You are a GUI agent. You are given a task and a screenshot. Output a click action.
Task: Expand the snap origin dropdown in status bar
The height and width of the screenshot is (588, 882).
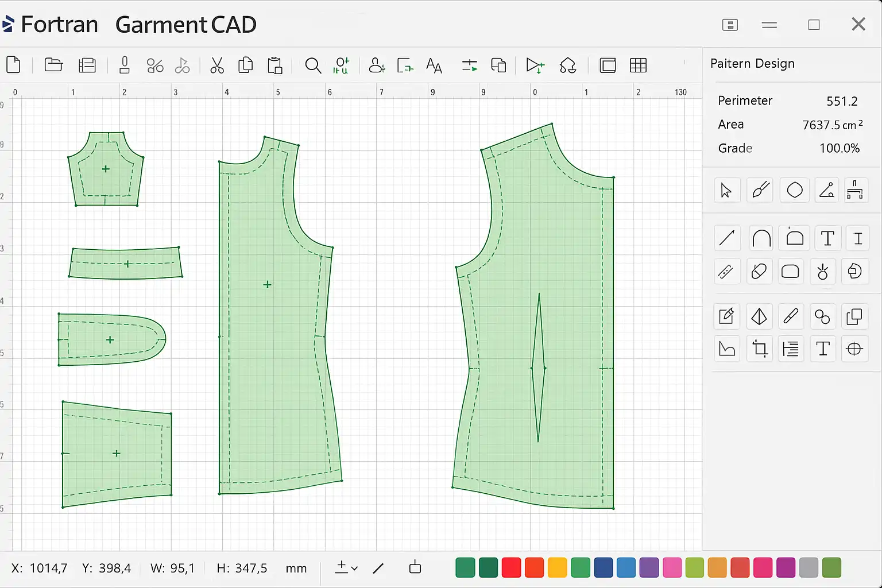coord(346,568)
